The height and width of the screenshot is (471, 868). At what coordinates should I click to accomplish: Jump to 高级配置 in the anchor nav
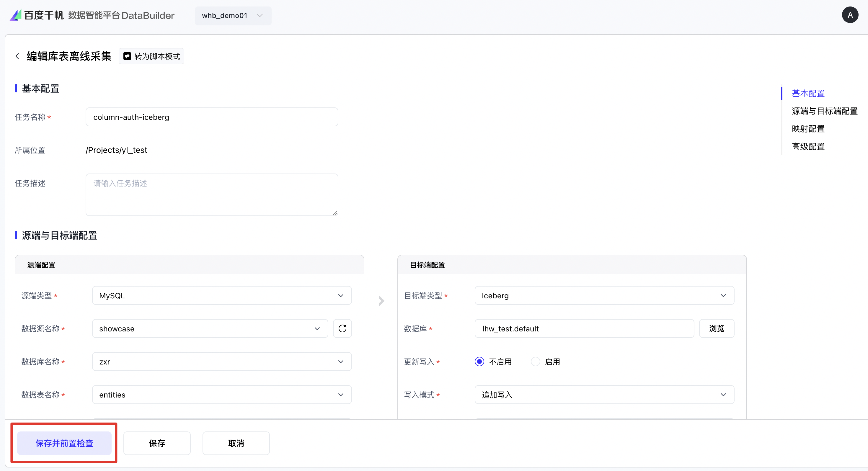(x=808, y=147)
